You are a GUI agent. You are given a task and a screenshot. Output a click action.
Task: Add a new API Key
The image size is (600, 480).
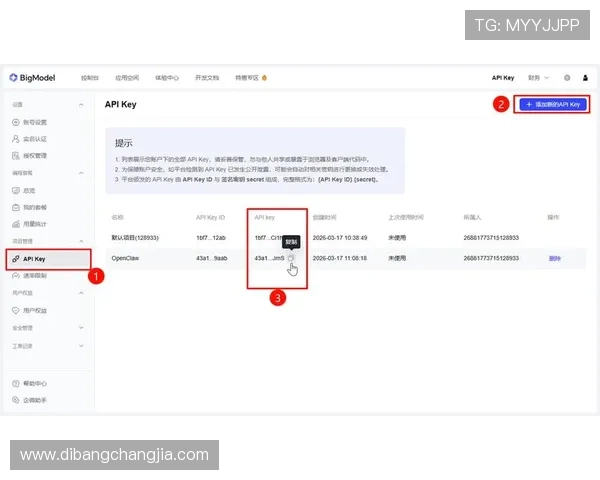(553, 104)
